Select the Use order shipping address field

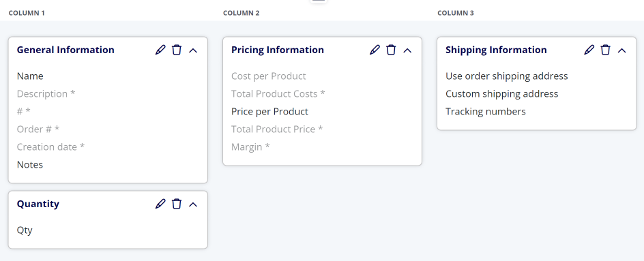click(507, 76)
